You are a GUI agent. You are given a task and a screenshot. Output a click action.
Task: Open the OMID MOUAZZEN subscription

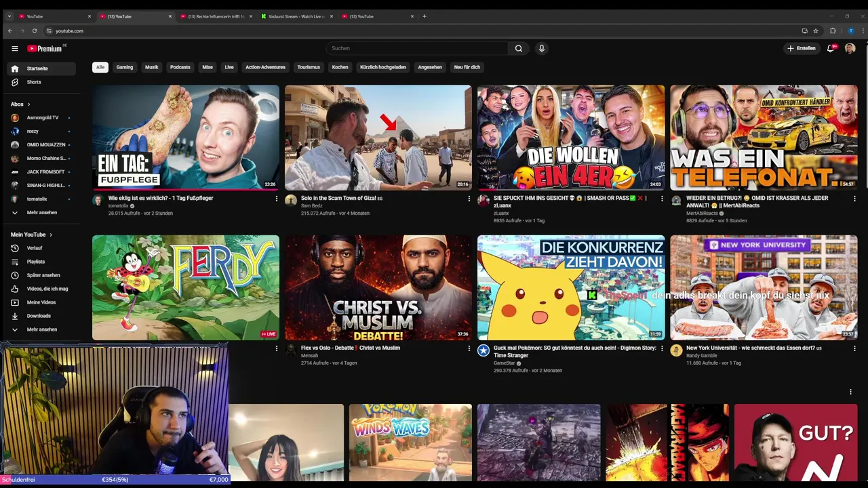[41, 145]
